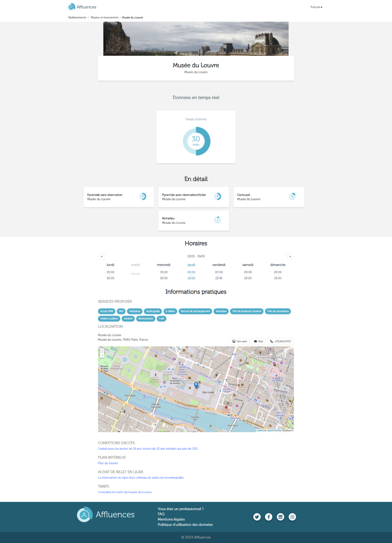Open the Facebook icon in footer
Viewport: 392px width, 543px height.
(268, 517)
